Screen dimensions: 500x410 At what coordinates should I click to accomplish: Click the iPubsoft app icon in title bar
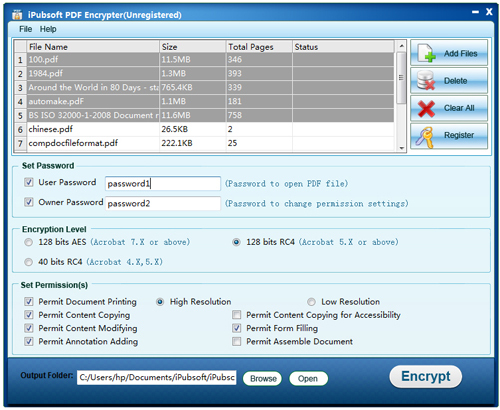17,15
